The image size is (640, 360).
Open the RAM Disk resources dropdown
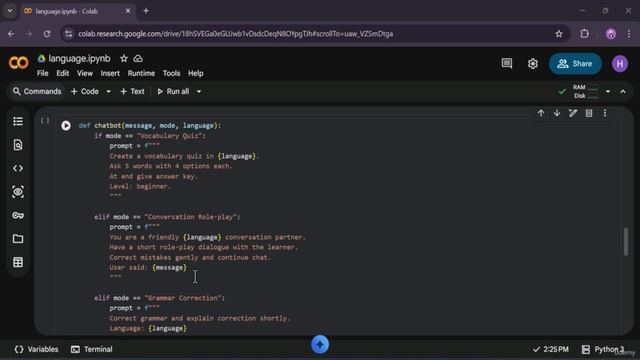click(x=608, y=91)
